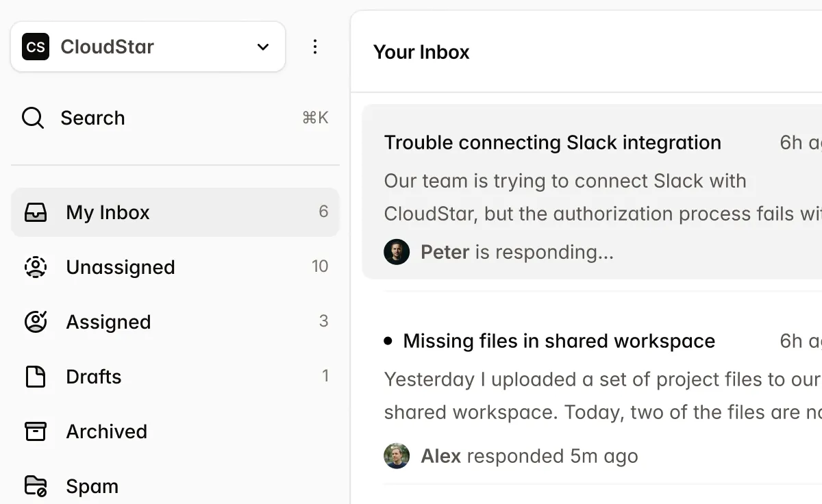Click the Spam folder icon
Viewport: 822px width, 504px height.
click(36, 486)
